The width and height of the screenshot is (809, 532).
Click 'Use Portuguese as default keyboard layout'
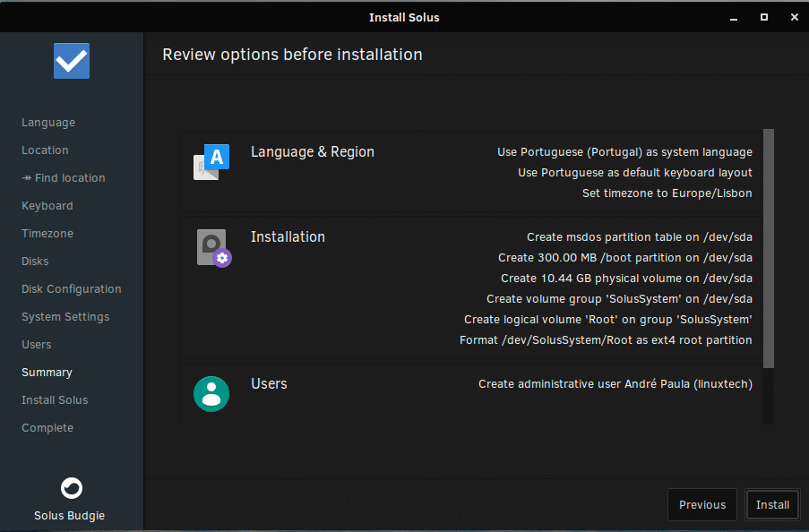635,173
